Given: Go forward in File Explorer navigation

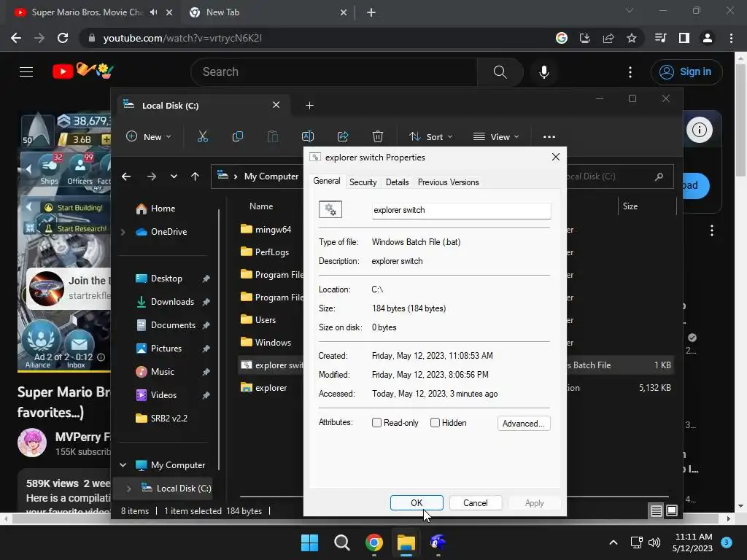Looking at the screenshot, I should (152, 176).
